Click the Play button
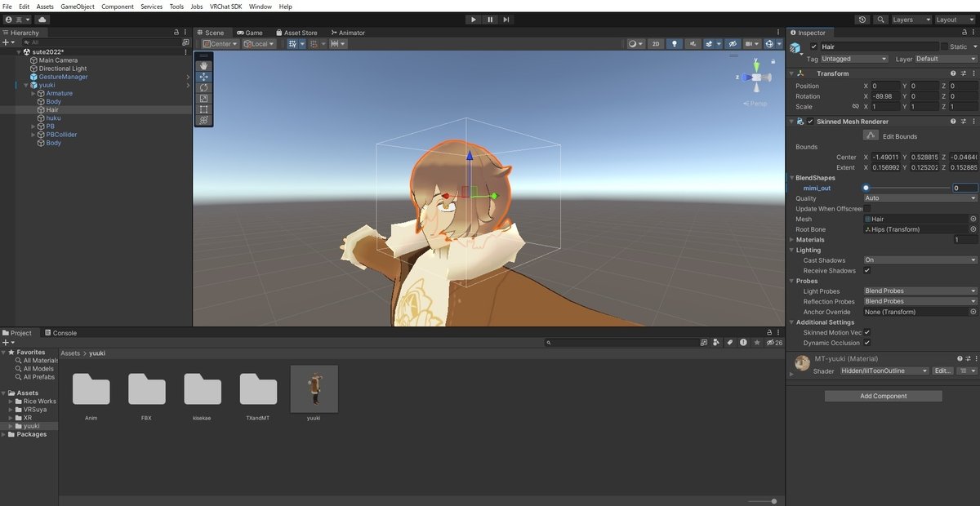The height and width of the screenshot is (506, 980). click(474, 19)
